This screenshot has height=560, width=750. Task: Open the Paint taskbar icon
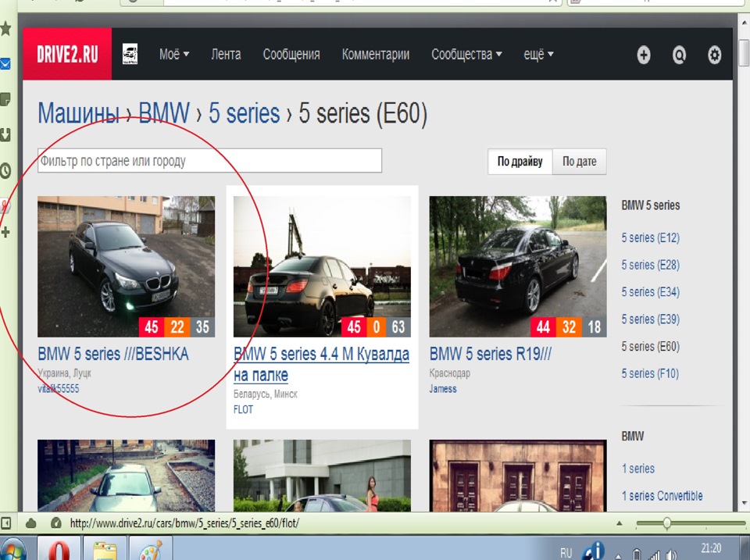[x=150, y=549]
